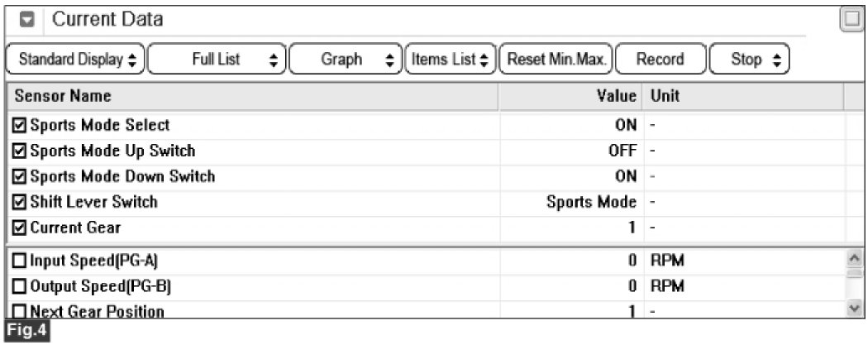Check the Input Speed(PG-A) sensor
The height and width of the screenshot is (345, 868).
tap(20, 261)
